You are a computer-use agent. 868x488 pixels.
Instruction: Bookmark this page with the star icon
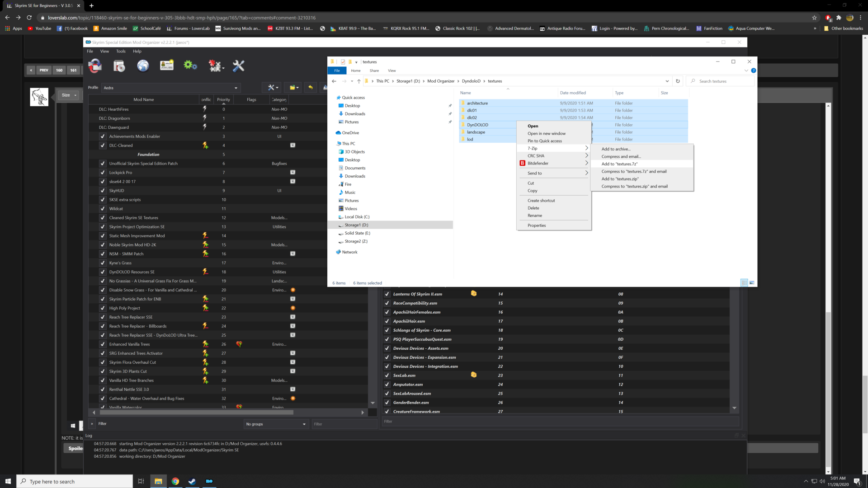point(815,18)
